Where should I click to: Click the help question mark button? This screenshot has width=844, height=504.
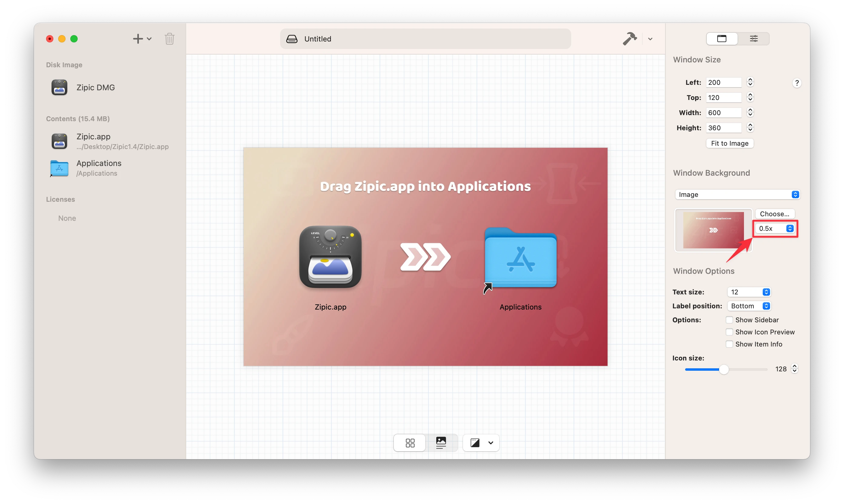[796, 83]
